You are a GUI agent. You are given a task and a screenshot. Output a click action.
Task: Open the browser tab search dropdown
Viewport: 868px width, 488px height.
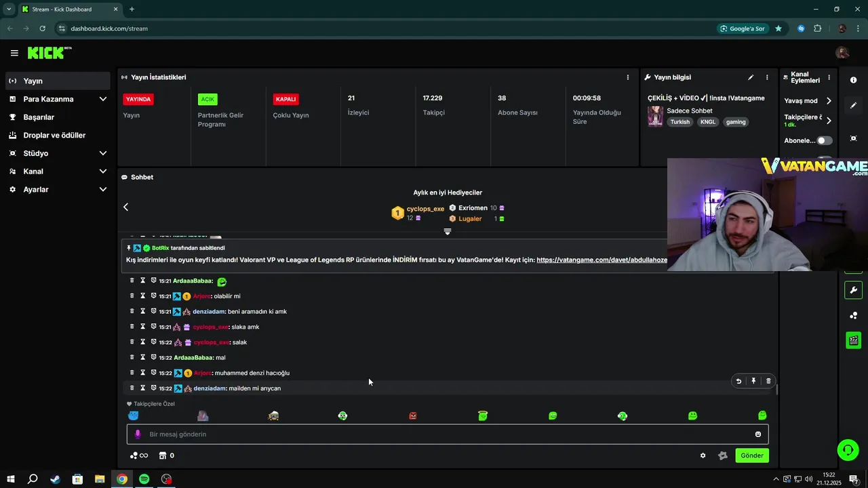[9, 9]
